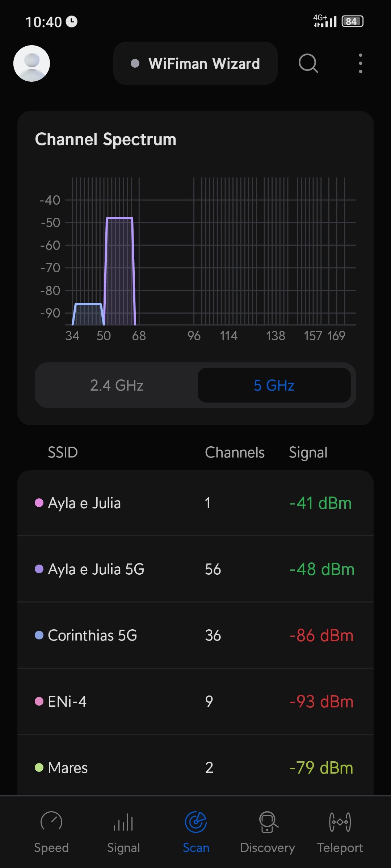Open the Ayla e Julia 5G network
The height and width of the screenshot is (868, 391).
(195, 569)
